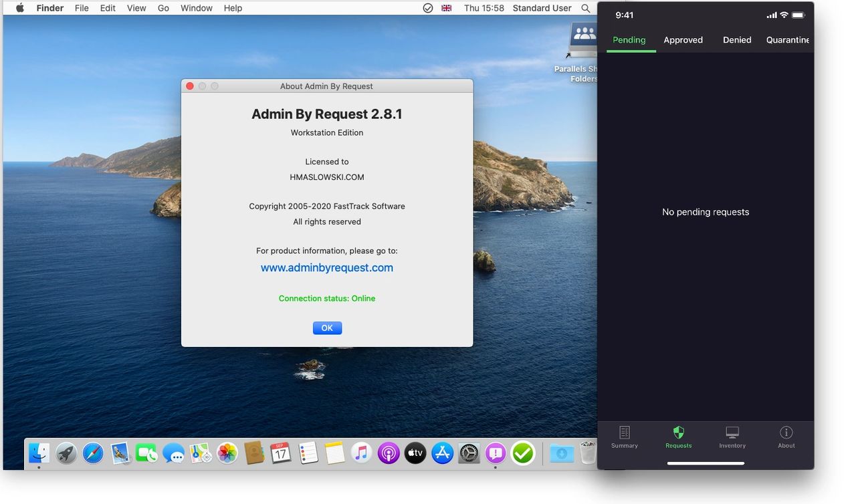This screenshot has width=856, height=504.
Task: Open the Inventory monitor icon
Action: 732,432
